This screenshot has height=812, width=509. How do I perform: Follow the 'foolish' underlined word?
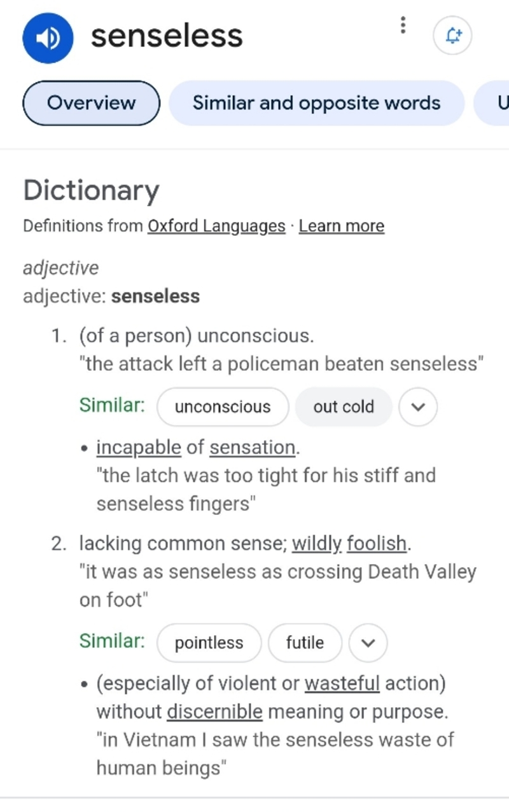point(377,544)
